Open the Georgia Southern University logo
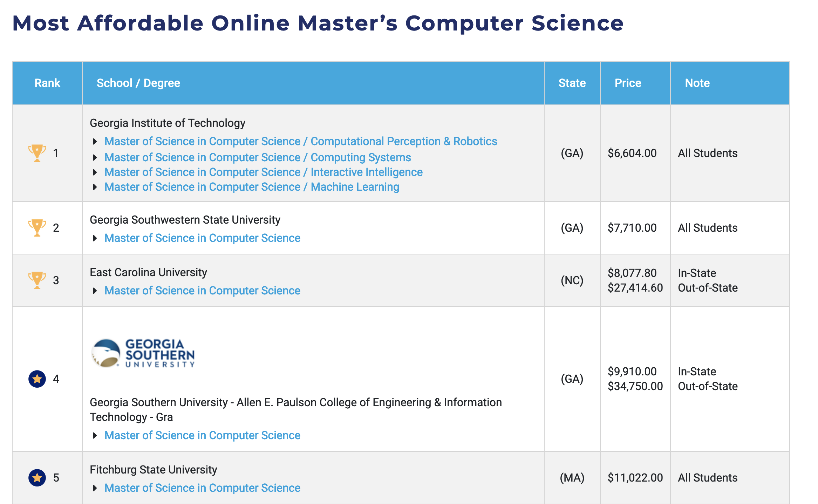The height and width of the screenshot is (504, 818). tap(143, 353)
